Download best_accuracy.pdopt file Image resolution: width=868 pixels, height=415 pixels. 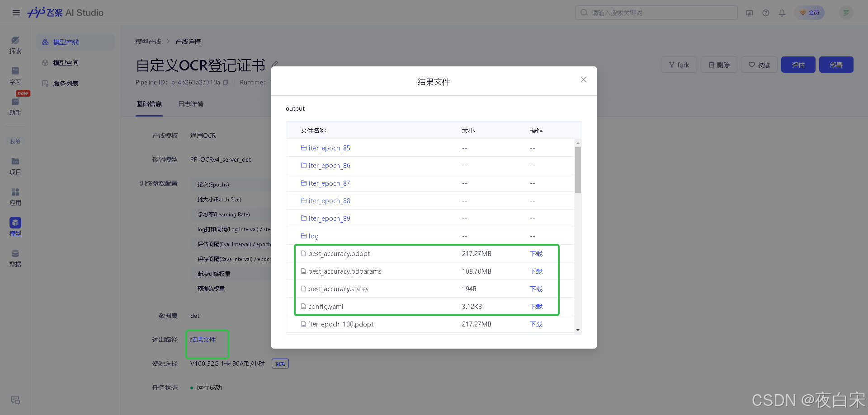pyautogui.click(x=536, y=254)
